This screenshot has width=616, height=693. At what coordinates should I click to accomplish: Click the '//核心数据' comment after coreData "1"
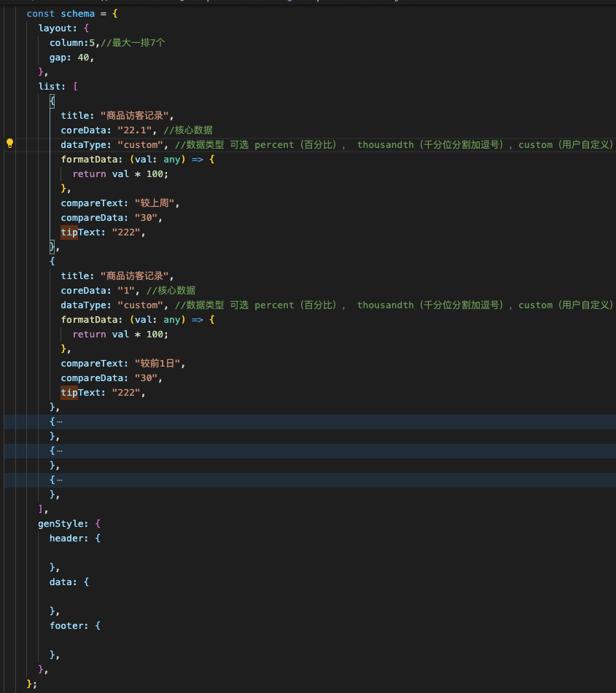171,291
